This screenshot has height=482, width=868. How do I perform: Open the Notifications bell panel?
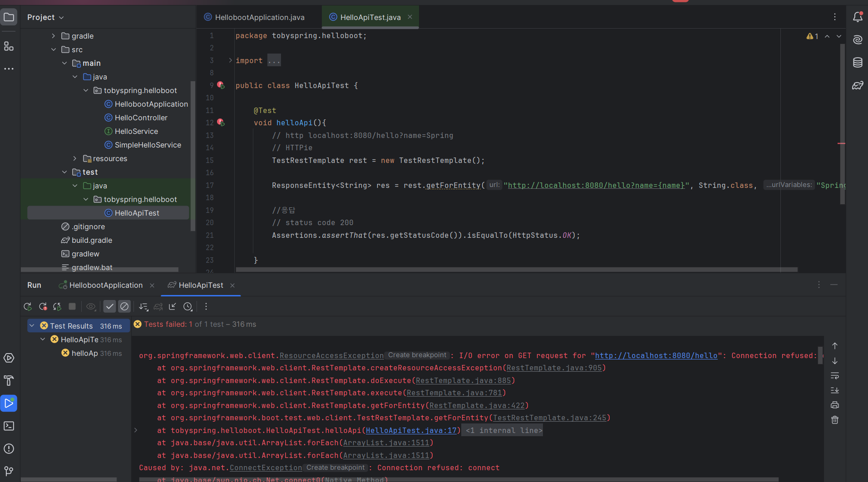(x=858, y=17)
